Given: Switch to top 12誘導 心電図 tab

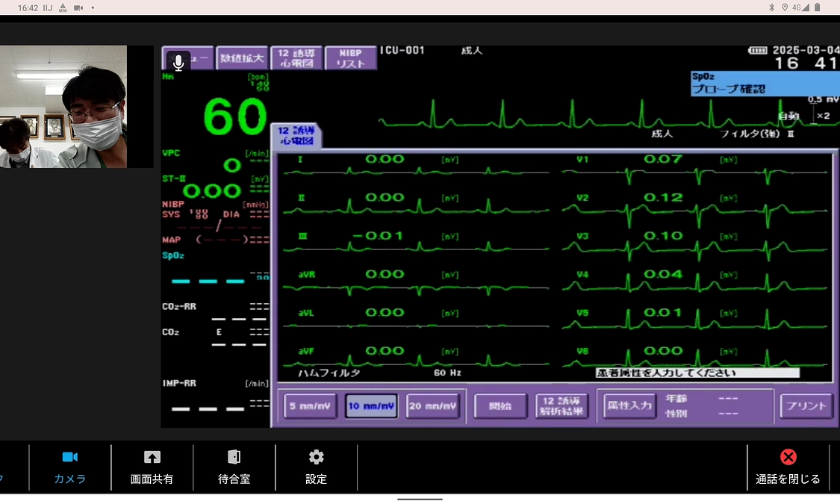Looking at the screenshot, I should pyautogui.click(x=296, y=58).
